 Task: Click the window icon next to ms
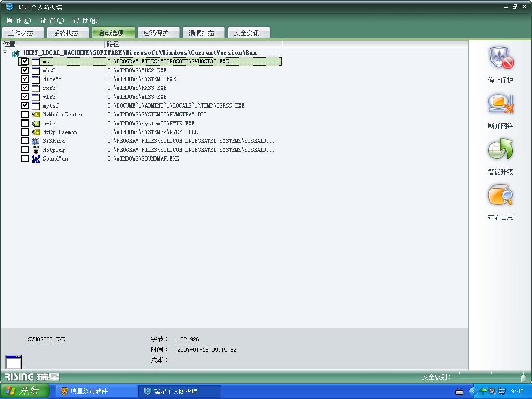[36, 62]
